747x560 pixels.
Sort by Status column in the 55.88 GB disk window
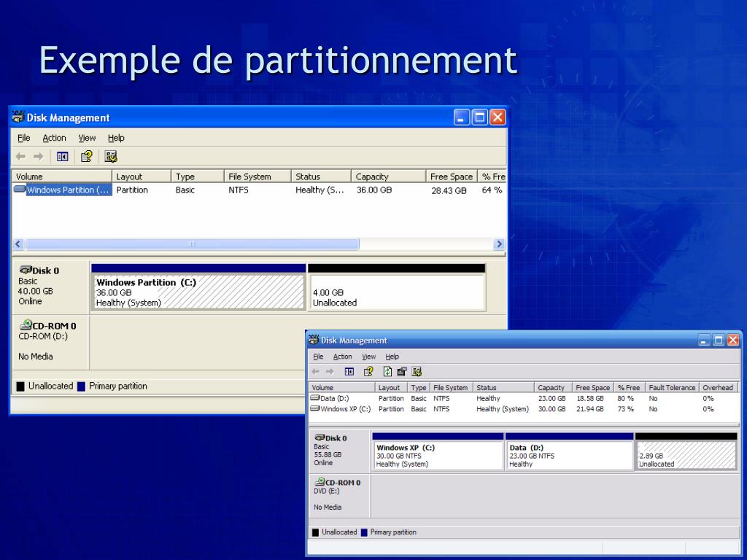pos(503,388)
